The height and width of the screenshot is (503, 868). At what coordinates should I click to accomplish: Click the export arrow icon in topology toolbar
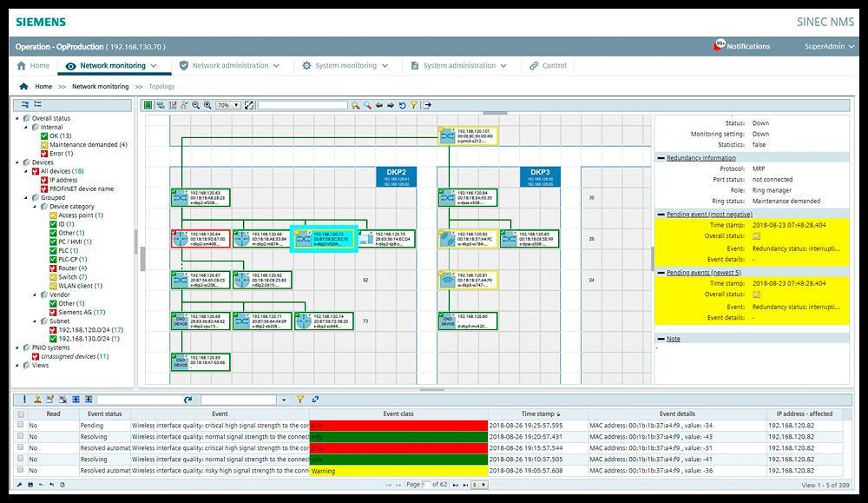427,105
